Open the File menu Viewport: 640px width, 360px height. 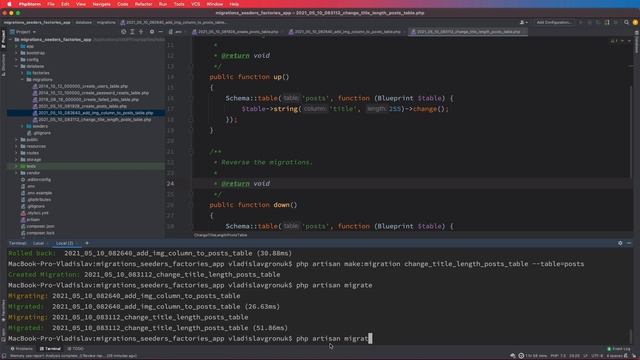coord(51,4)
